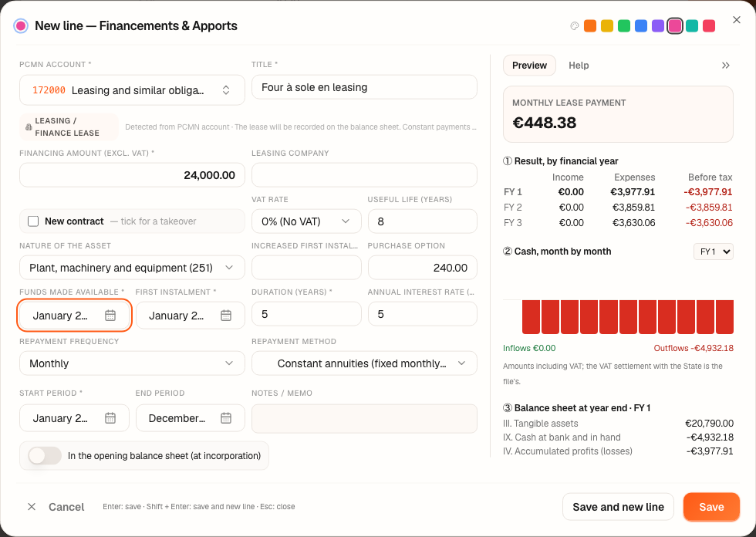
Task: Open calendar for First instalment date
Action: click(226, 316)
